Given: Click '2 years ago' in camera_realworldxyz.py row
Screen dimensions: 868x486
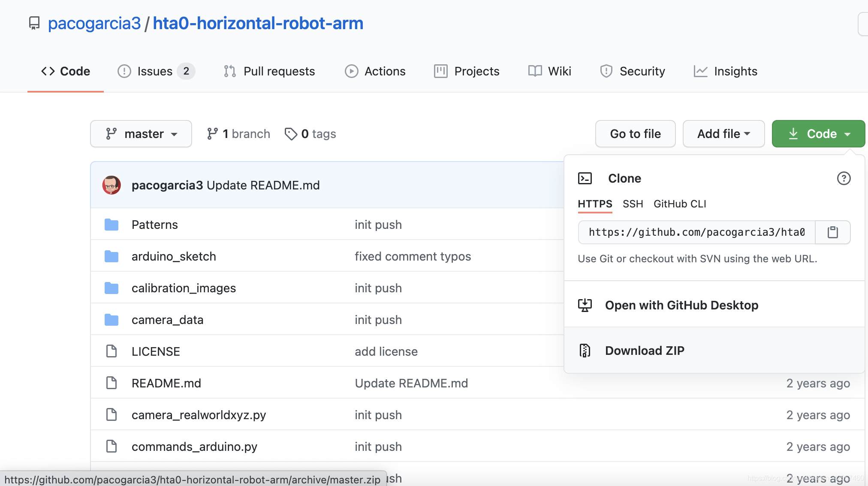Looking at the screenshot, I should [818, 415].
